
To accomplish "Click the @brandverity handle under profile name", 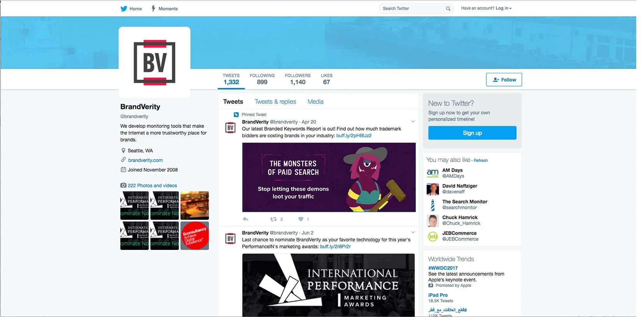I will 134,116.
